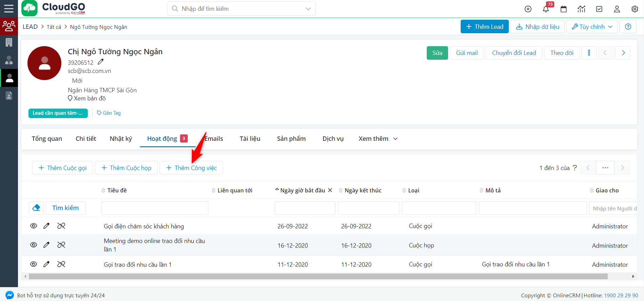Viewport: 644px width, 301px height.
Task: Click the horizontal scrollbar of activity table
Action: click(318, 276)
